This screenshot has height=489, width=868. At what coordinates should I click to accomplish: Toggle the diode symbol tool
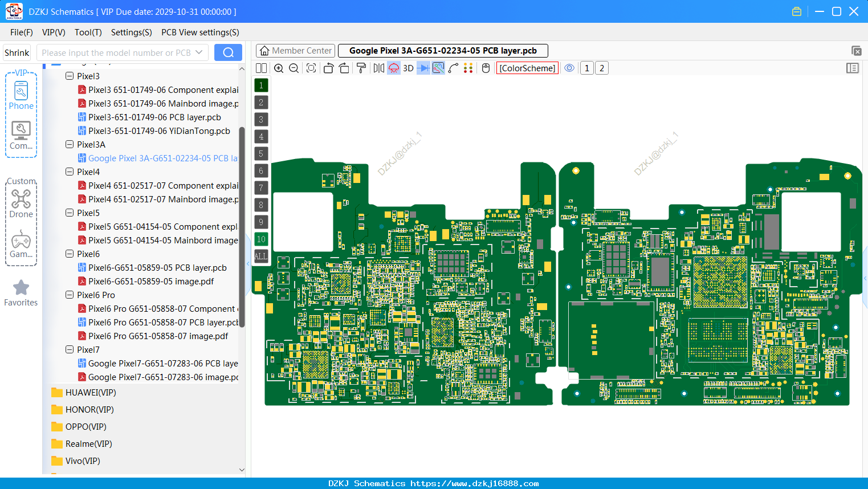pyautogui.click(x=423, y=68)
